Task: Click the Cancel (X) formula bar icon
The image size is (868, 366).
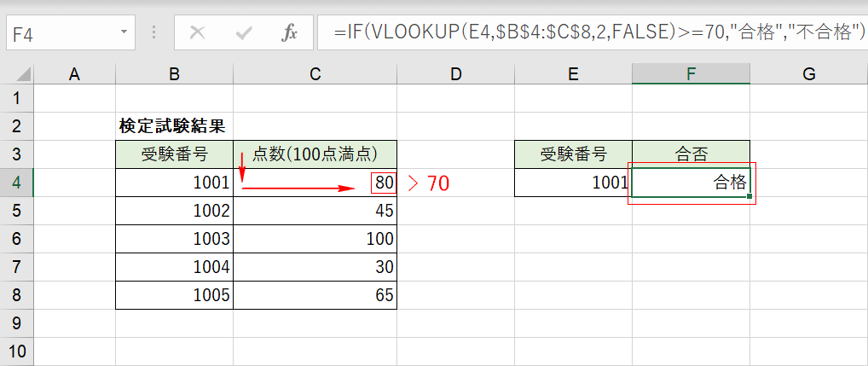Action: pos(197,34)
